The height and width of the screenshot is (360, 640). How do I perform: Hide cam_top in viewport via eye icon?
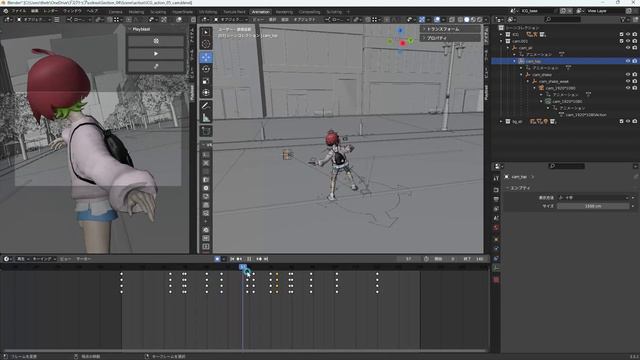pos(628,61)
